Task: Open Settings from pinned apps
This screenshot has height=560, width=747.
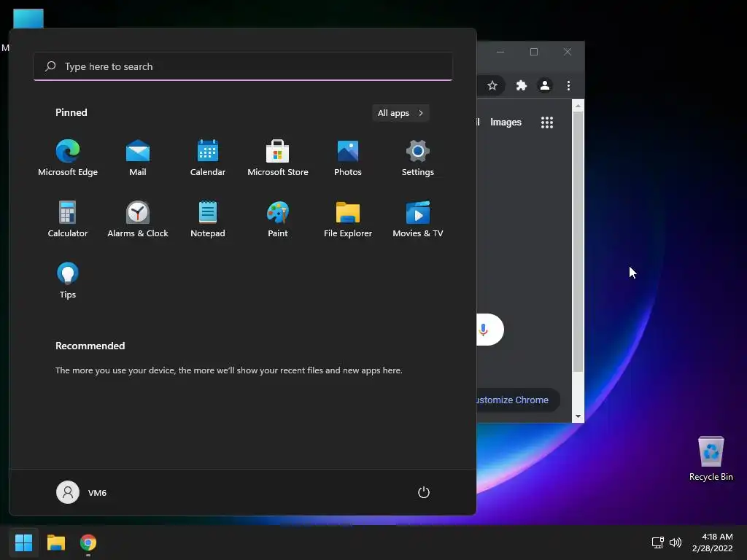Action: (x=418, y=158)
